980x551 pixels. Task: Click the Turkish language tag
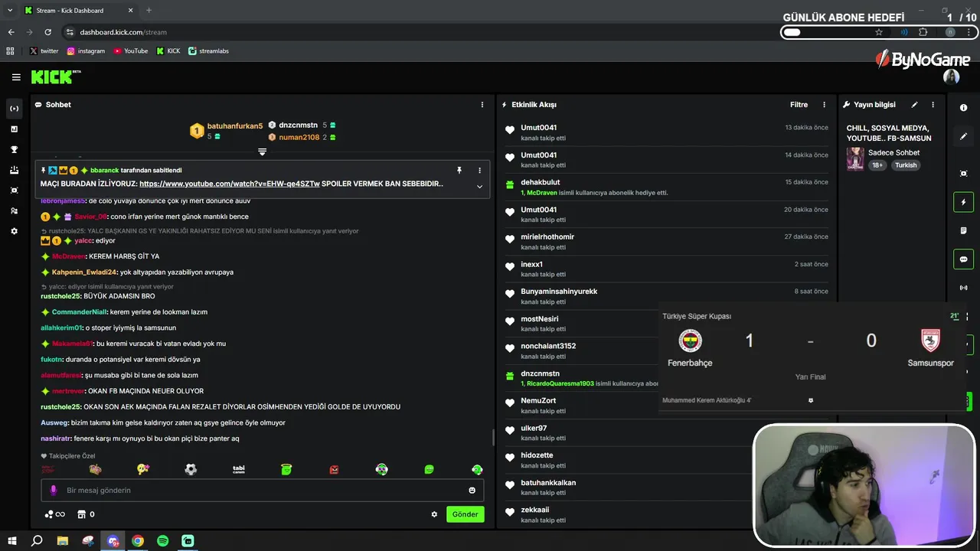coord(906,165)
